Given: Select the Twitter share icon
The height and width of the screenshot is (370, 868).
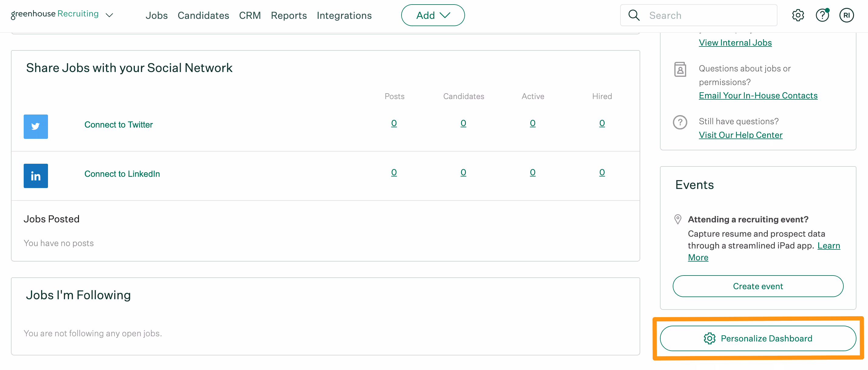Looking at the screenshot, I should coord(35,126).
